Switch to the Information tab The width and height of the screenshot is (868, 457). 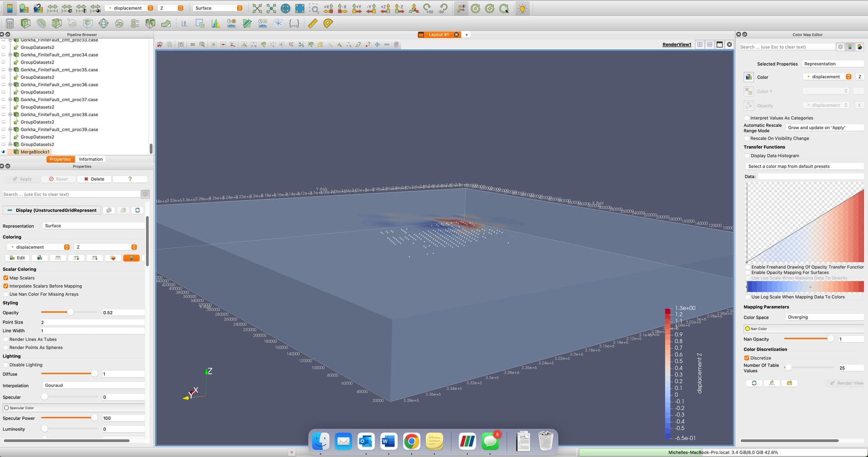(91, 159)
